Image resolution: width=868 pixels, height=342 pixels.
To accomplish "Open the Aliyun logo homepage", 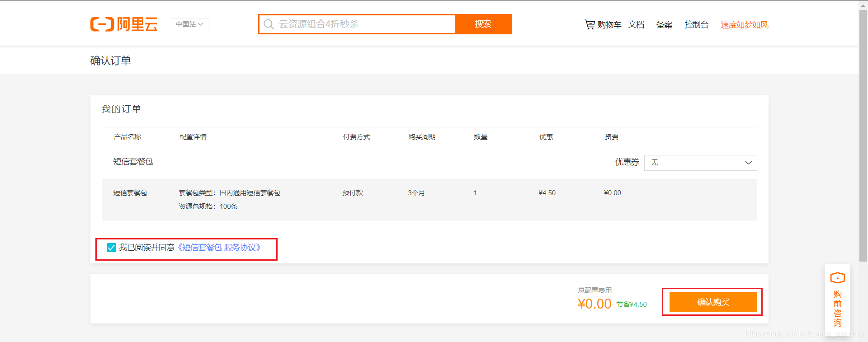I will pyautogui.click(x=124, y=24).
